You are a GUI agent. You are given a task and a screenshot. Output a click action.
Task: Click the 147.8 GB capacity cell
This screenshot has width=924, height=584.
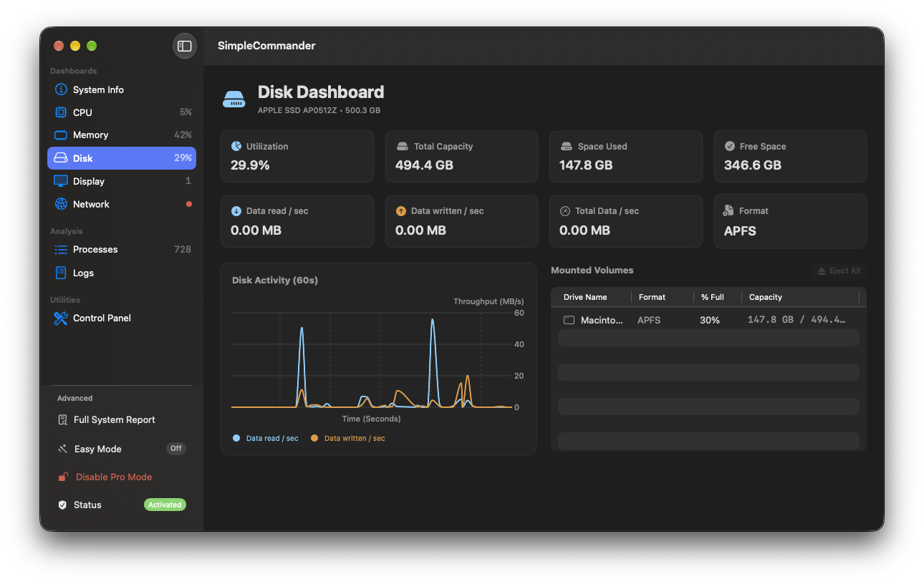pos(797,320)
